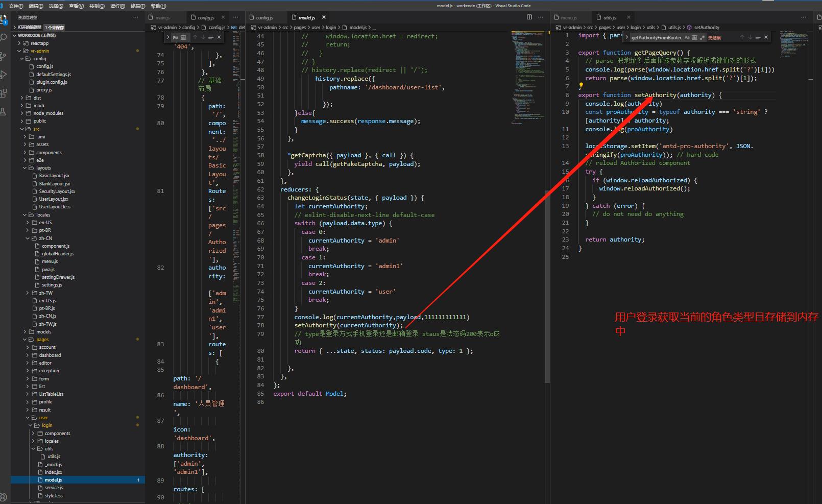This screenshot has width=822, height=504.
Task: Click the split editor icon in model.js group
Action: [x=529, y=17]
